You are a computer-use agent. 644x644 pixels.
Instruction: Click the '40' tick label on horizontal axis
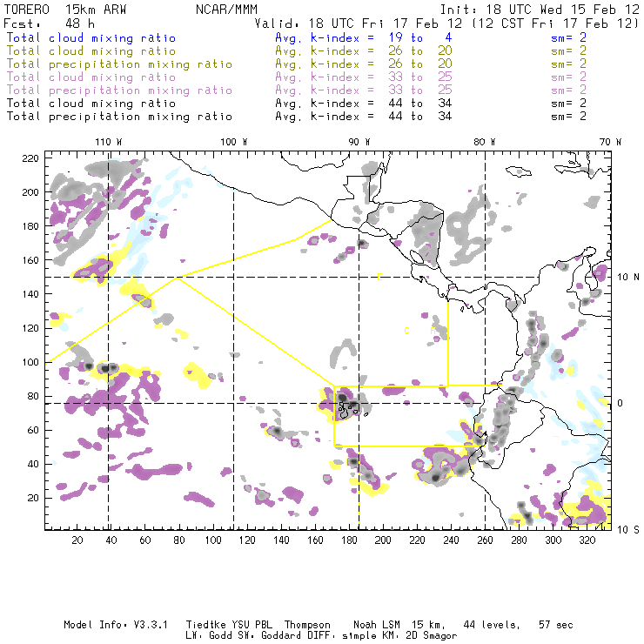[x=111, y=540]
